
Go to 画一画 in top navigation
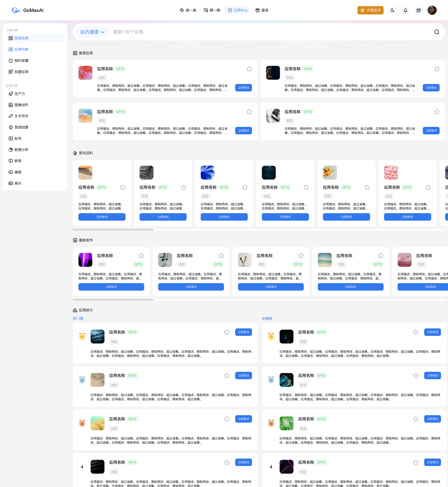tap(188, 10)
